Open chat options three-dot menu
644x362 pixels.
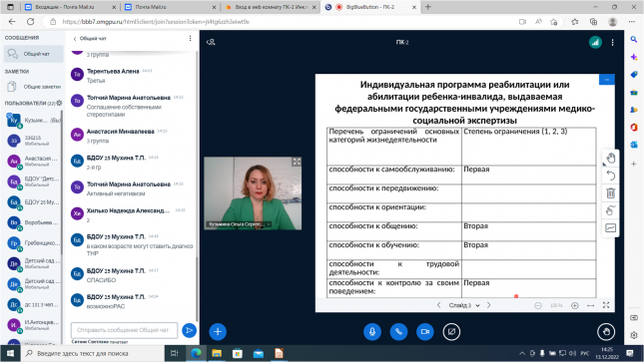click(x=190, y=38)
